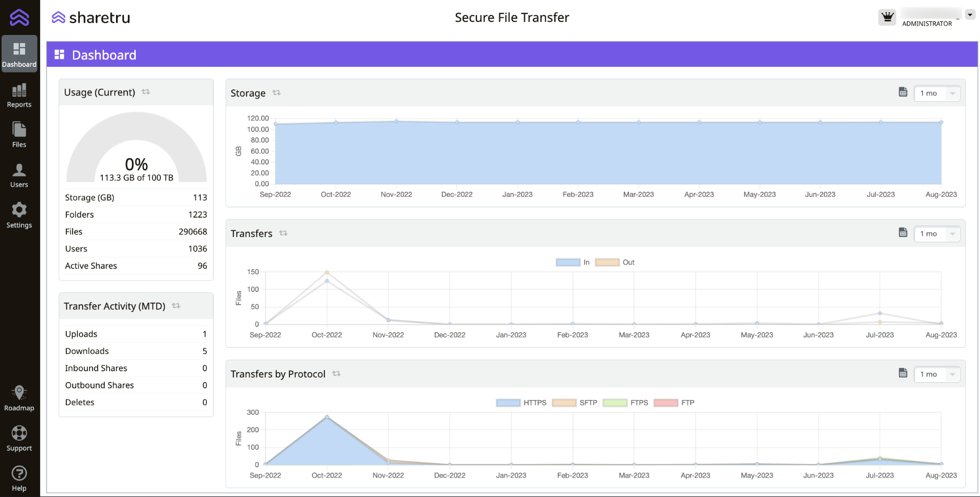Select the Dashboard sidebar item
The width and height of the screenshot is (980, 497).
click(19, 54)
